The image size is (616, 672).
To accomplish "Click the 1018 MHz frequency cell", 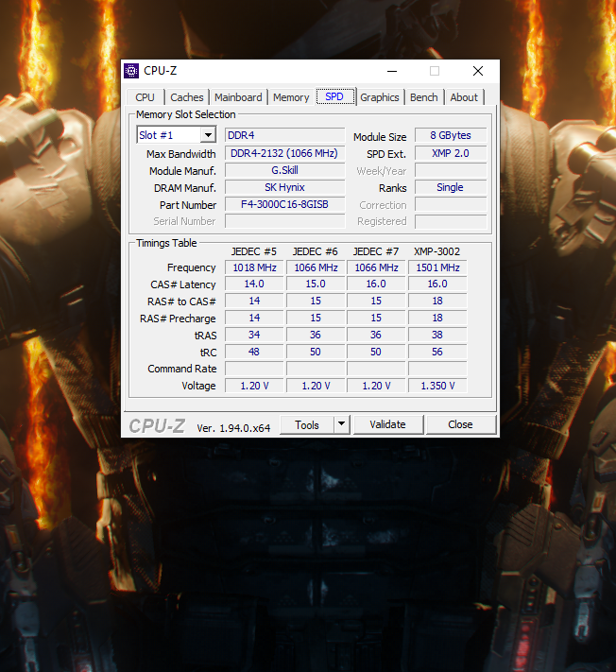I will tap(254, 267).
